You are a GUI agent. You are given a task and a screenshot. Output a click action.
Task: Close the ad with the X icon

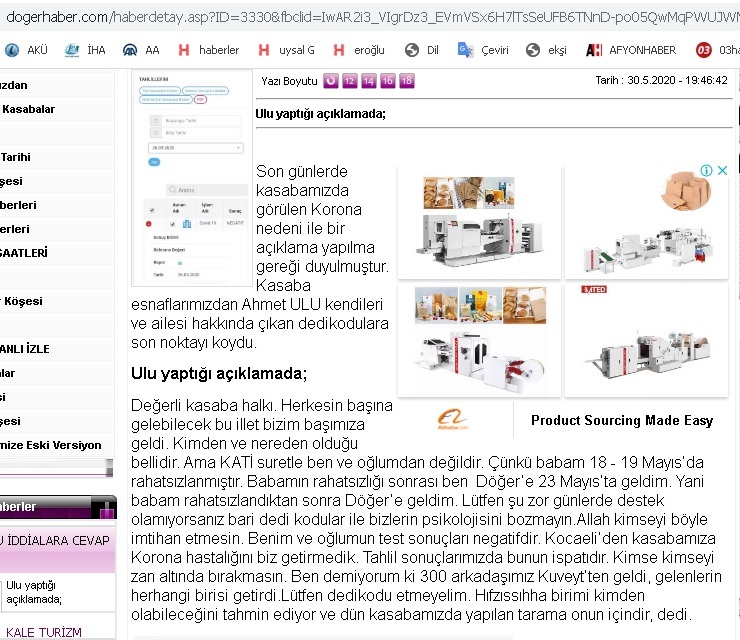pyautogui.click(x=722, y=171)
